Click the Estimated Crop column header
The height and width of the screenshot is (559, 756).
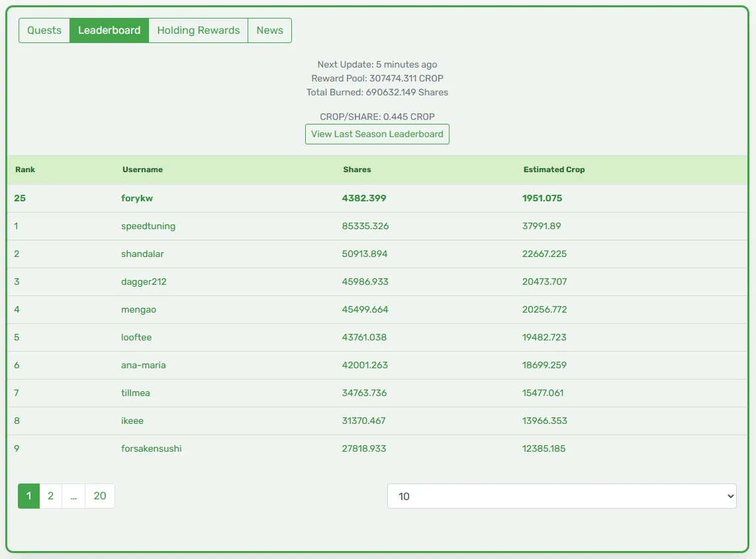tap(554, 170)
